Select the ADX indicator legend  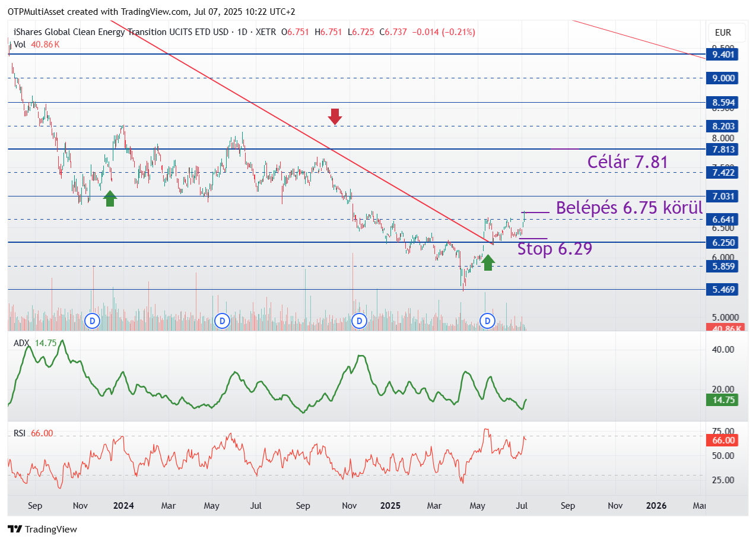[35, 343]
